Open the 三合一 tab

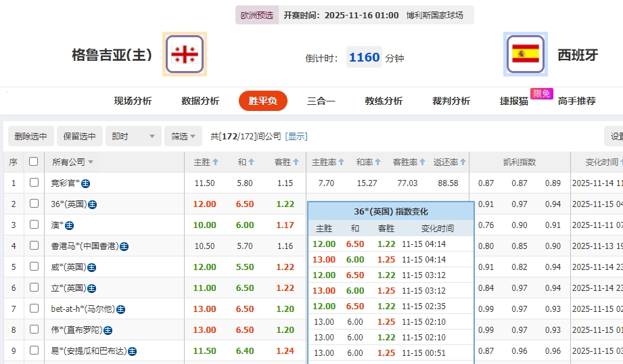tap(321, 101)
